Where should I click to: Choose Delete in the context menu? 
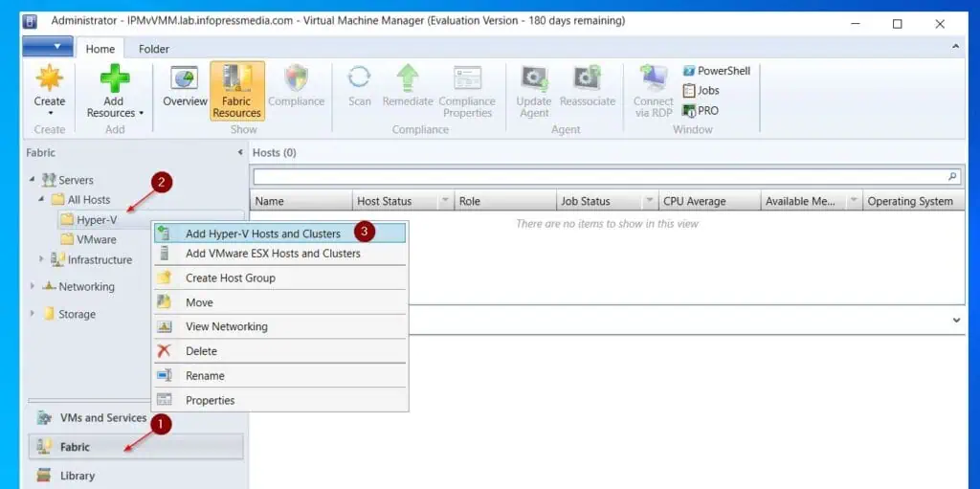pyautogui.click(x=280, y=351)
